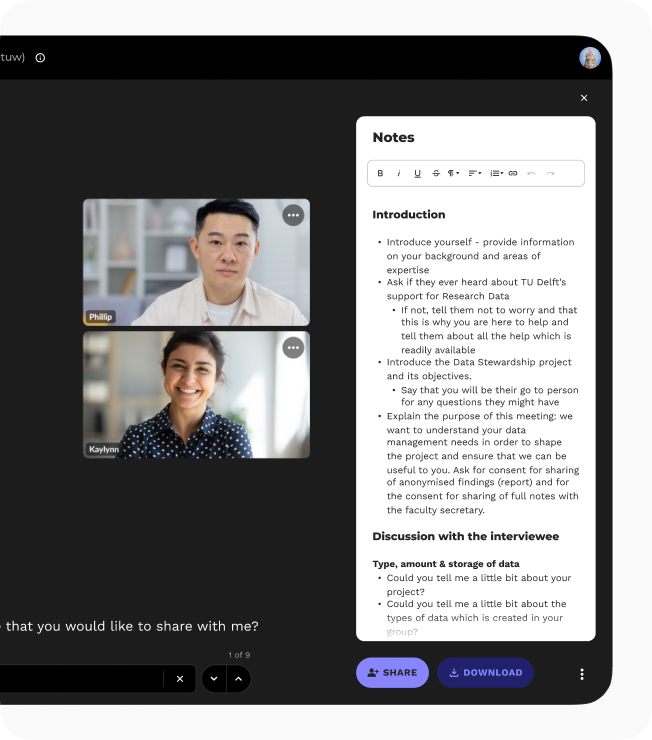Open options menu on Phillip's video

tap(293, 215)
